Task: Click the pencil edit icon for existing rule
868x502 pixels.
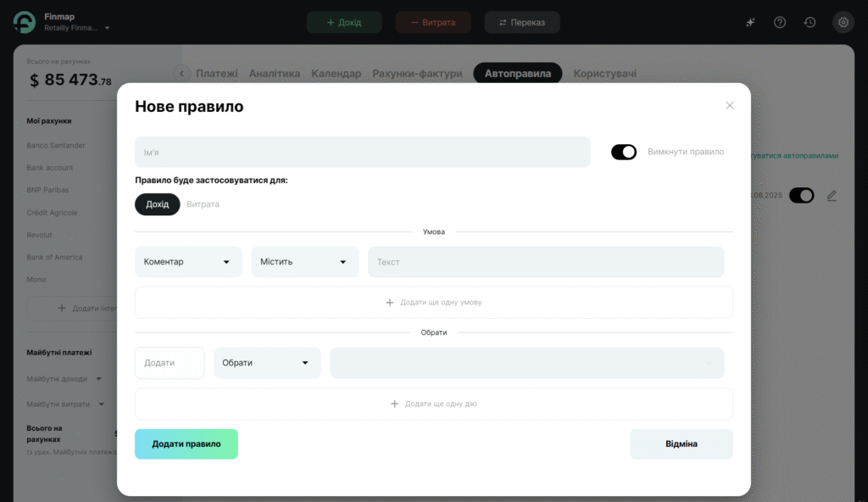Action: [x=832, y=196]
